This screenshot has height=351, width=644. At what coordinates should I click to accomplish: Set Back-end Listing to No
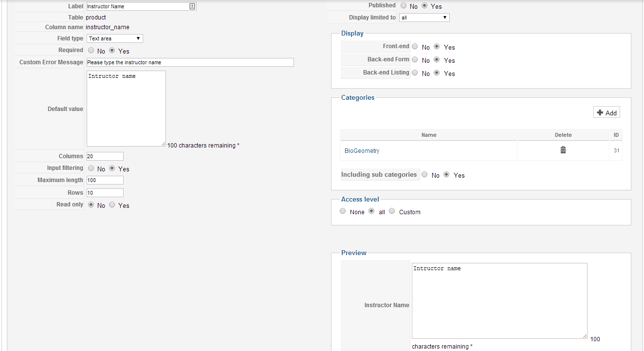pos(415,73)
